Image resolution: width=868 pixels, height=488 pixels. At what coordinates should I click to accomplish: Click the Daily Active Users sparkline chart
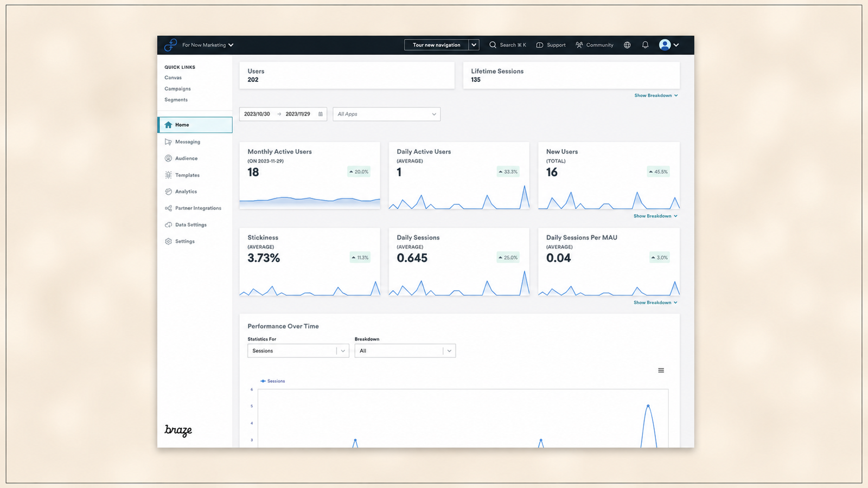(x=459, y=197)
